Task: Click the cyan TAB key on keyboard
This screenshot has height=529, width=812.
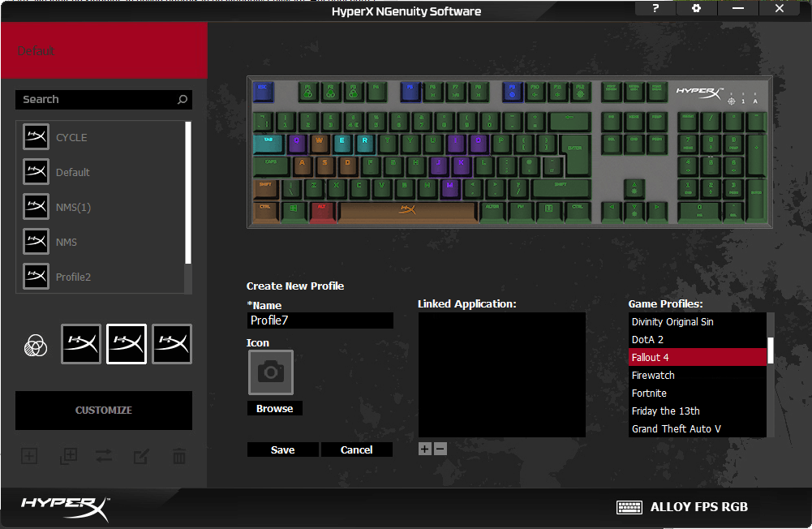Action: 269,144
